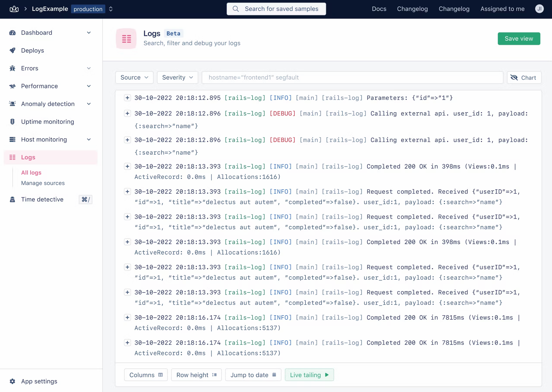Expand the Host monitoring chevron
The height and width of the screenshot is (392, 552).
point(89,140)
